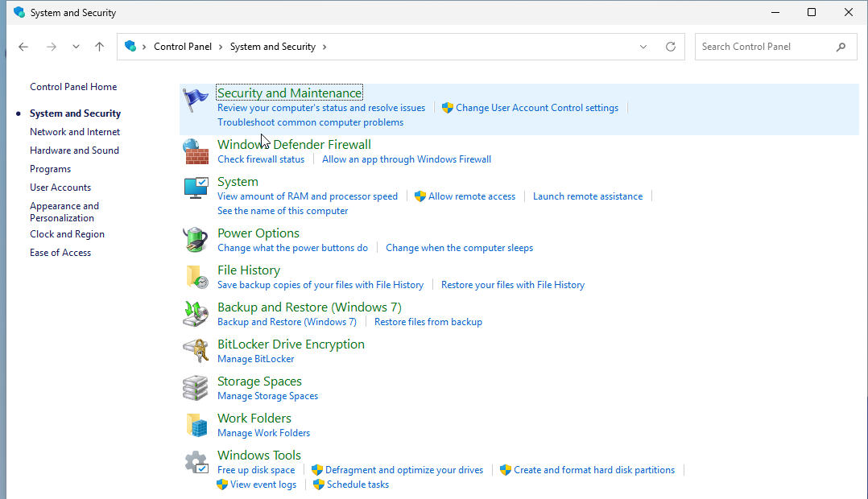The image size is (868, 499).
Task: Open User Accounts category
Action: pos(60,188)
